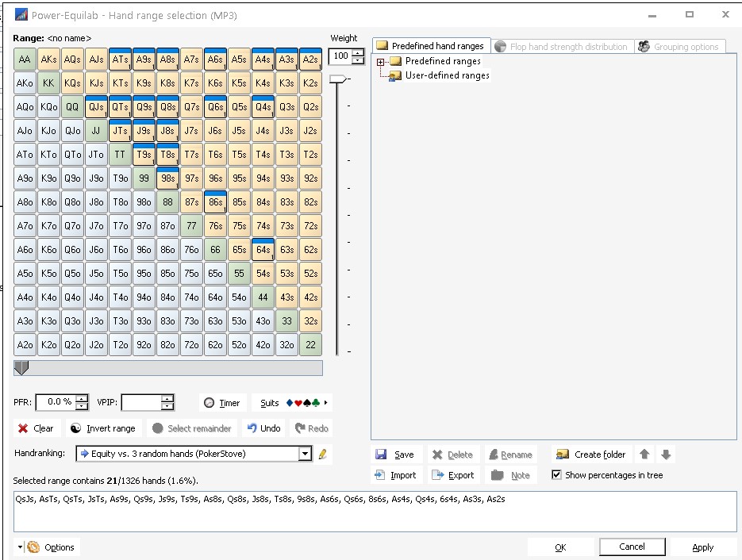Move range up with the up arrow

click(644, 454)
